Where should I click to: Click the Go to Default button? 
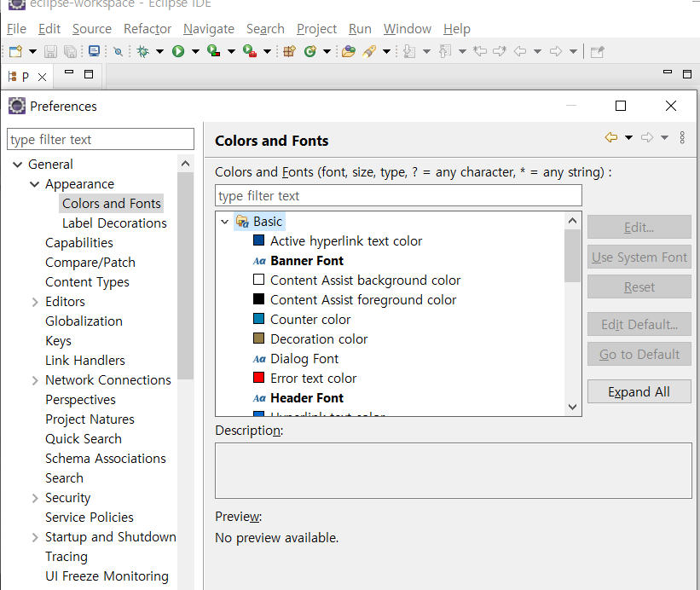click(x=639, y=355)
